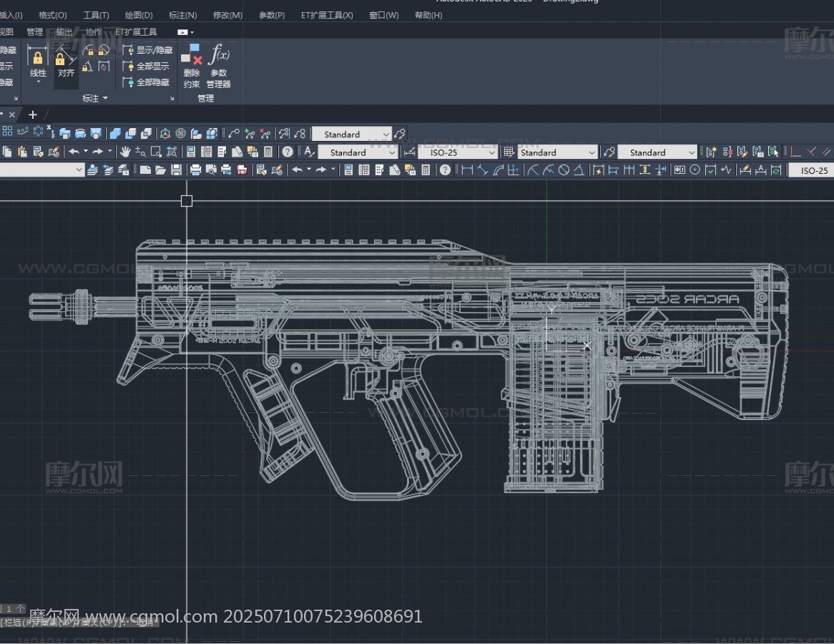
Task: Switch to the 管理 ribbon tab
Action: point(34,32)
